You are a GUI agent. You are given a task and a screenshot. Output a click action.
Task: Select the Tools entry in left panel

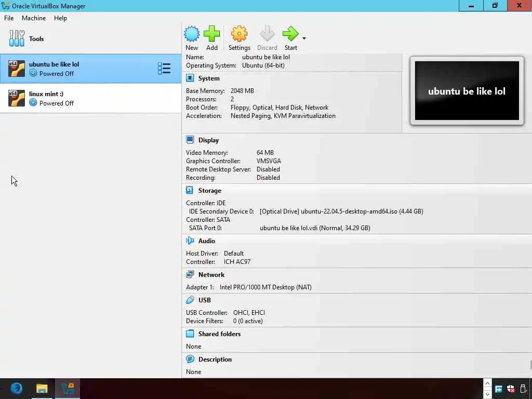90,38
